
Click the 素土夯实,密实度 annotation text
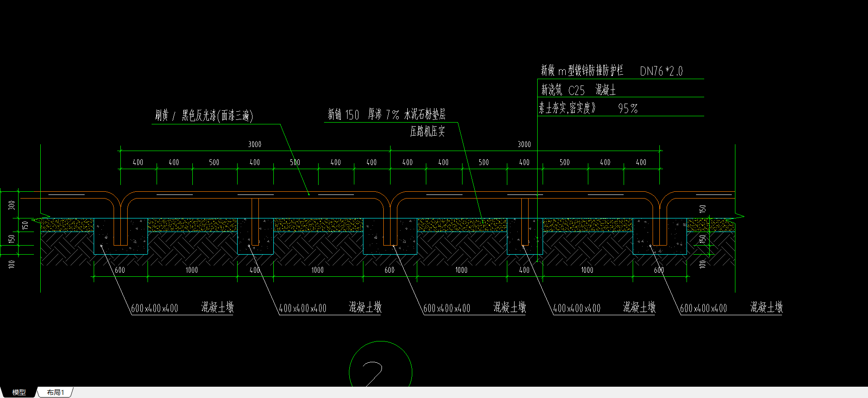point(567,108)
